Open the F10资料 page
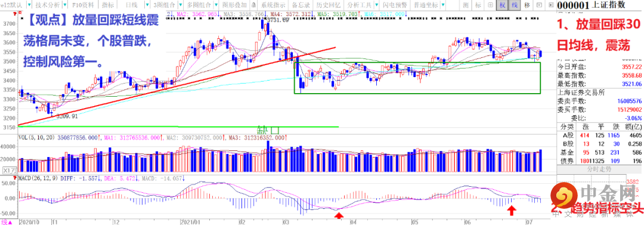This screenshot has height=225, width=644. coord(82,5)
